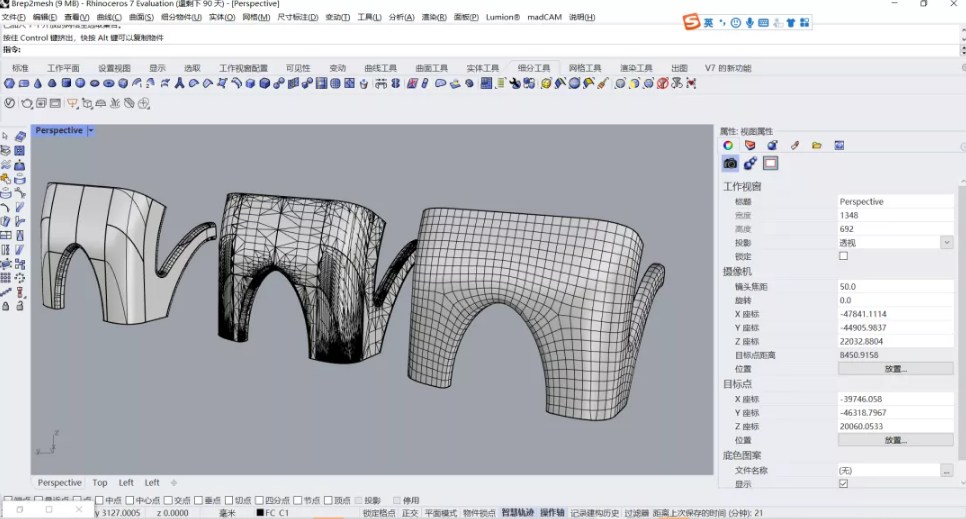Viewport: 966px width, 519px height.
Task: Open the 投影 projection dropdown
Action: click(947, 243)
